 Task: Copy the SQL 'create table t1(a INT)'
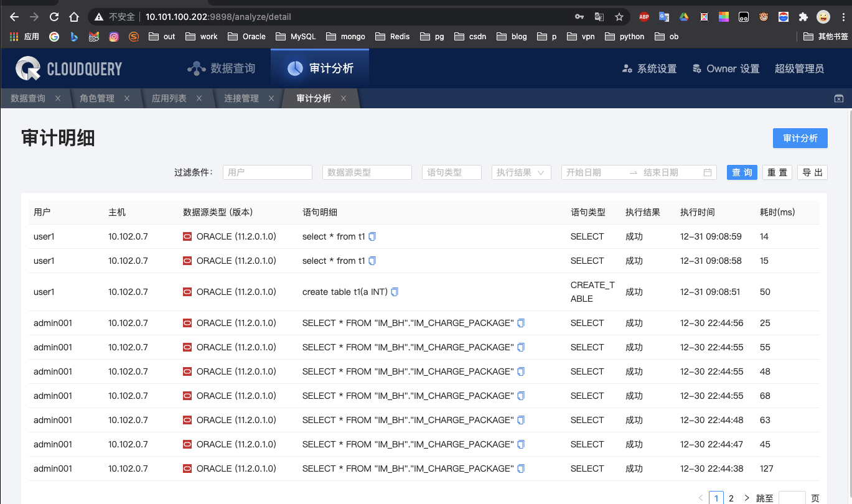[x=394, y=291]
